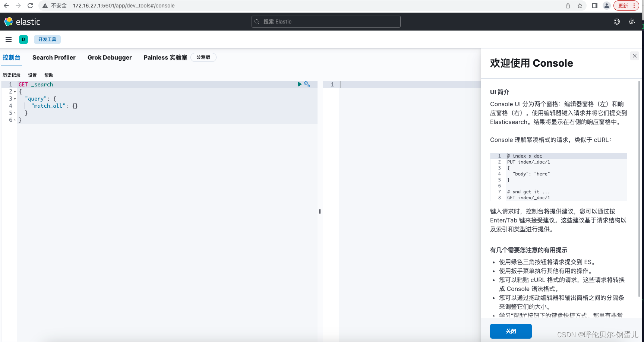This screenshot has width=644, height=342.
Task: Run request with green play triangle
Action: coord(299,84)
